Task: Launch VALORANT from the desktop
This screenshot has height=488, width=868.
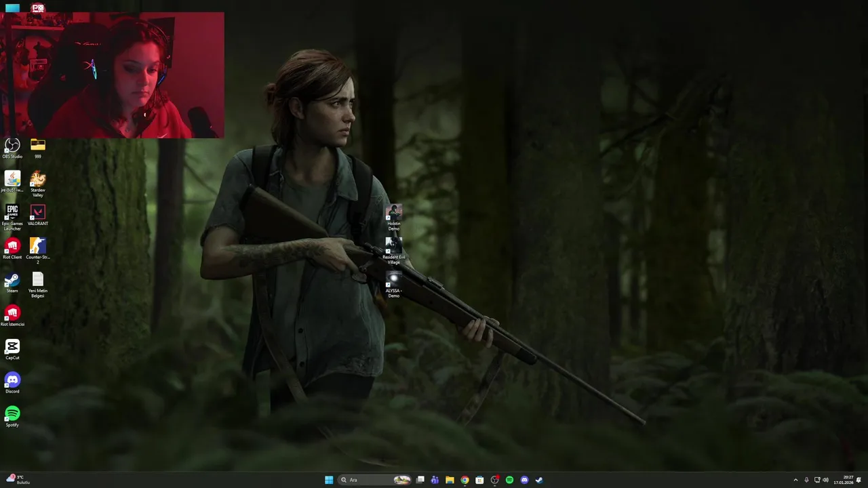Action: 38,216
